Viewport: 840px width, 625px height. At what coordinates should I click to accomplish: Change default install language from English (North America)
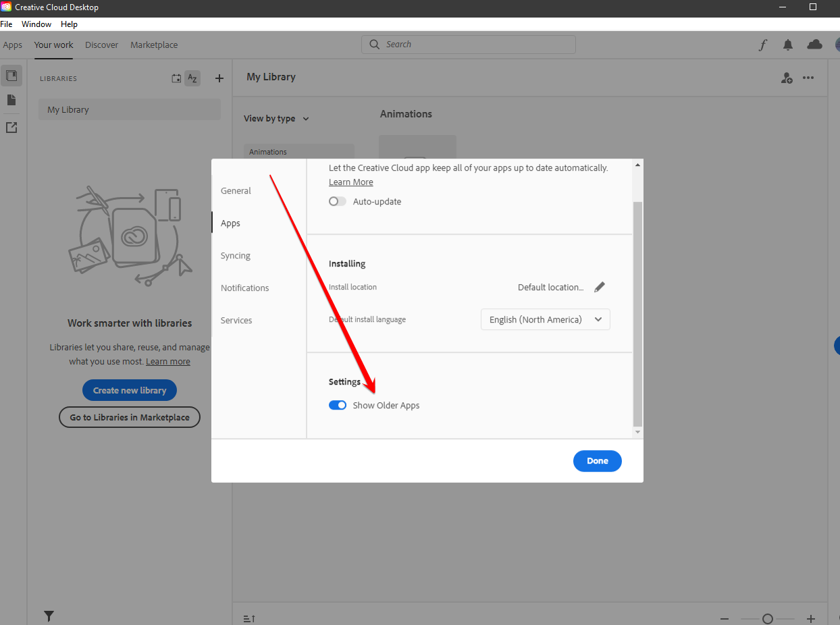point(545,319)
